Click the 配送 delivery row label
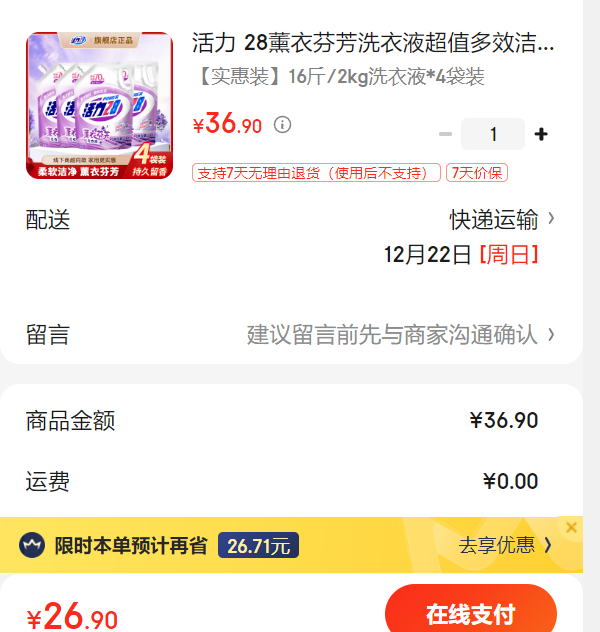The height and width of the screenshot is (632, 600). click(48, 220)
